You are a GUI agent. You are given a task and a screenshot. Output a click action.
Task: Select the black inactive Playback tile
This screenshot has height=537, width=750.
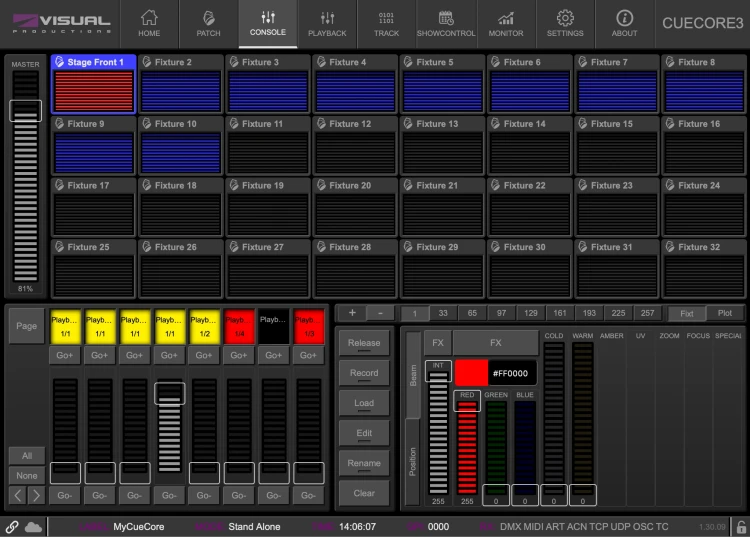(x=274, y=327)
